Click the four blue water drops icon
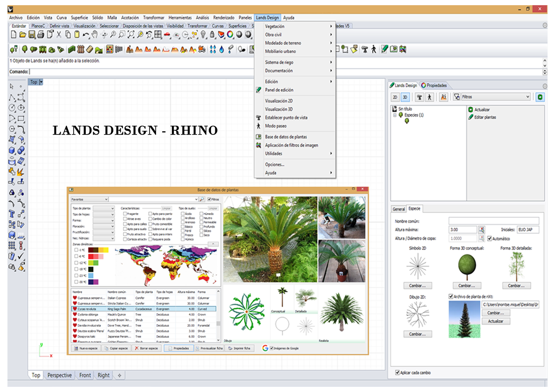The image size is (555, 392). pyautogui.click(x=212, y=49)
